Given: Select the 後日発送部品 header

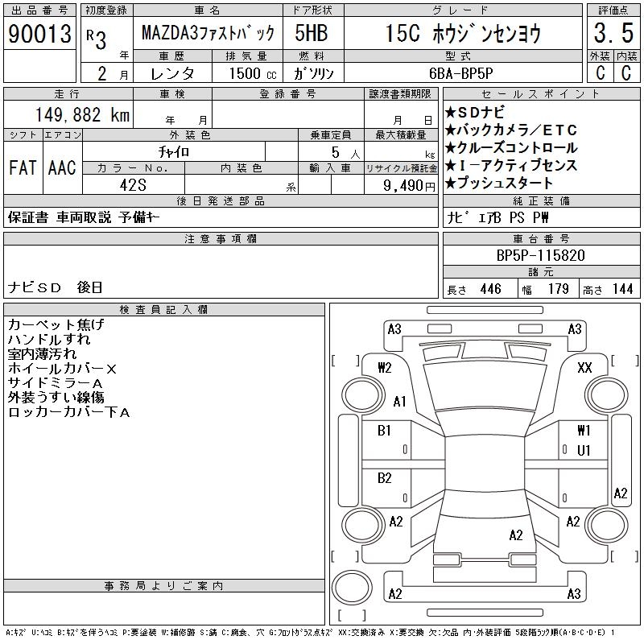Looking at the screenshot, I should [221, 200].
